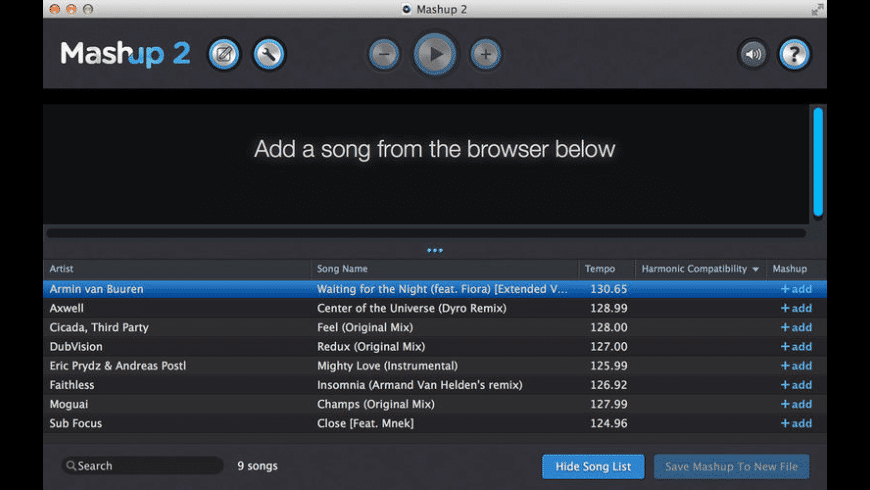Open help with the question mark icon

[795, 54]
